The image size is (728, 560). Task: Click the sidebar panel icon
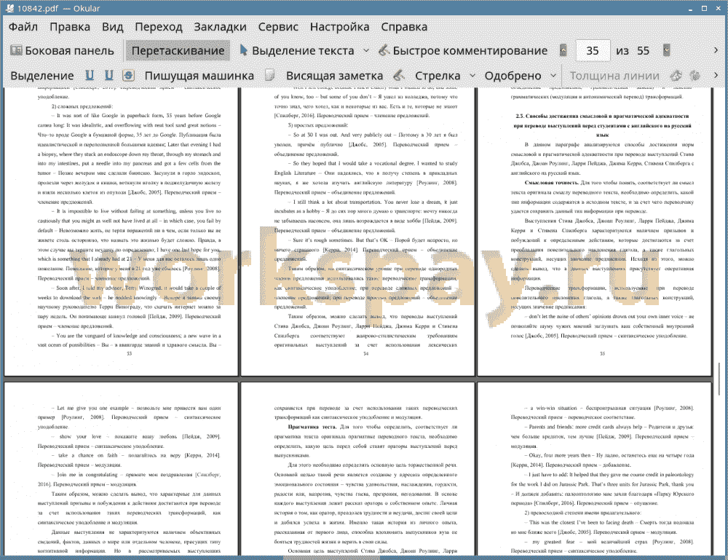click(x=16, y=50)
